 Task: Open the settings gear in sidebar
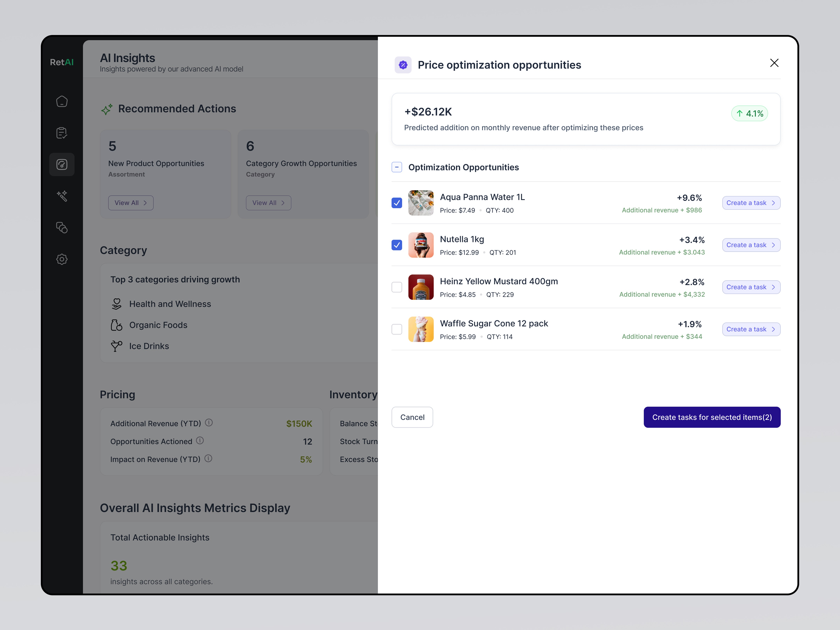(x=62, y=259)
